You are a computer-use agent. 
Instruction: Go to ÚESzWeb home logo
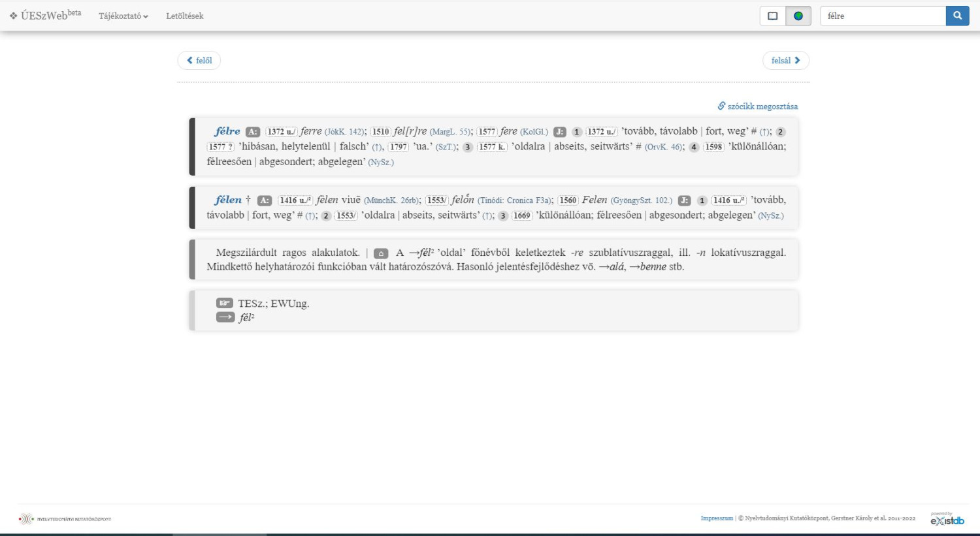(x=46, y=15)
